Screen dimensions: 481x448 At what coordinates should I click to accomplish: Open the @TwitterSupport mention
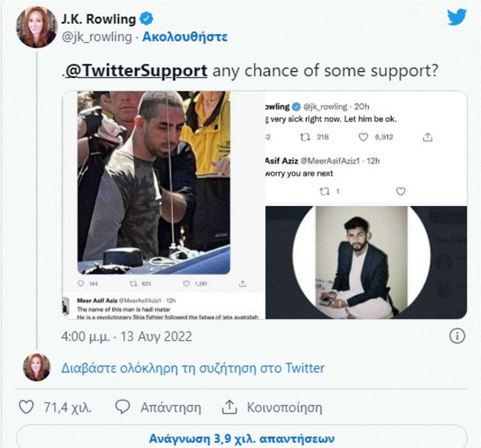[136, 71]
